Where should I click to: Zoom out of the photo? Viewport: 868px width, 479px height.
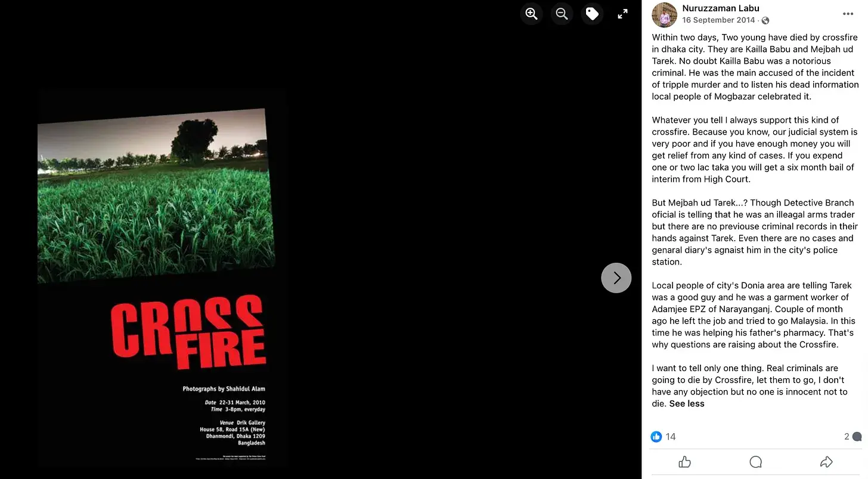coord(562,14)
